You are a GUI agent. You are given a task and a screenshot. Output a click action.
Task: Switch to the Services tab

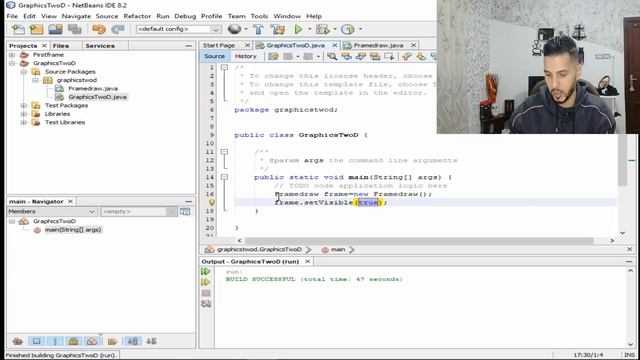100,46
